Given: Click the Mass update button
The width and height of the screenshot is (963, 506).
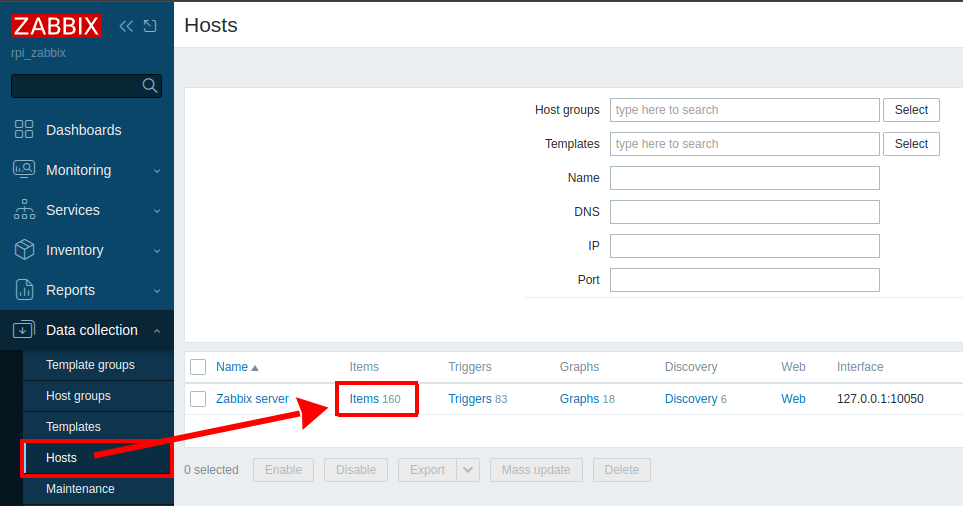Looking at the screenshot, I should [x=536, y=470].
